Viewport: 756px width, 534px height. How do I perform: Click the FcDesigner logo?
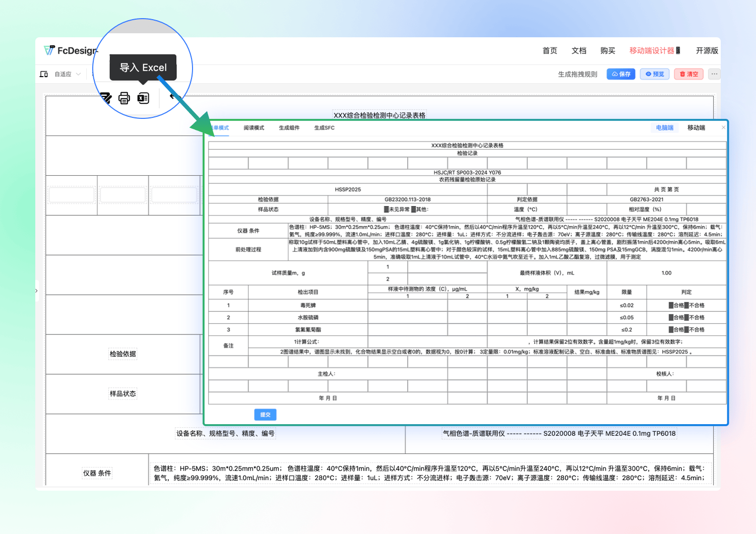[x=70, y=50]
